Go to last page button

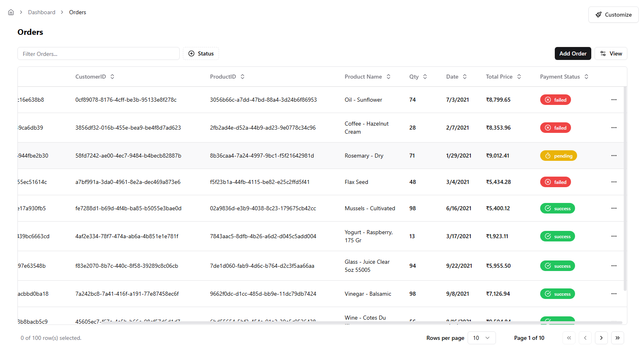618,338
